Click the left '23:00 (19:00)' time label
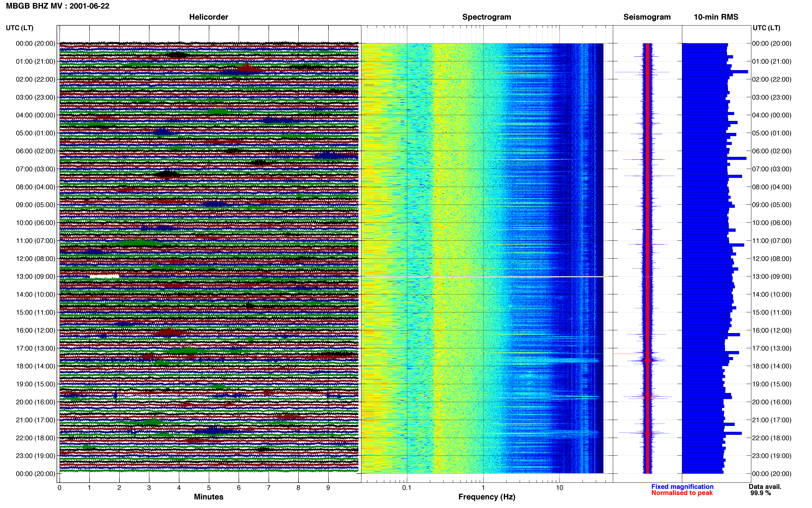Screen dimensions: 812x508 click(x=36, y=456)
